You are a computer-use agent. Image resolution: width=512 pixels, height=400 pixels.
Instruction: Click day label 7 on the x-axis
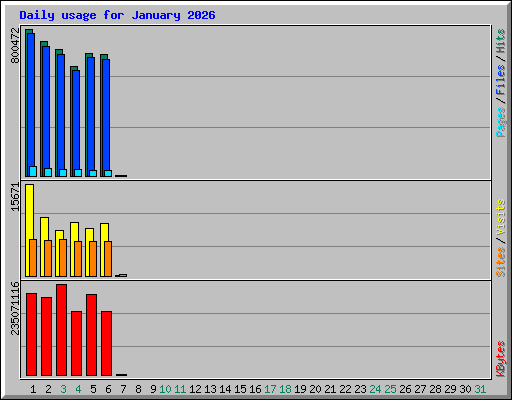coord(123,389)
